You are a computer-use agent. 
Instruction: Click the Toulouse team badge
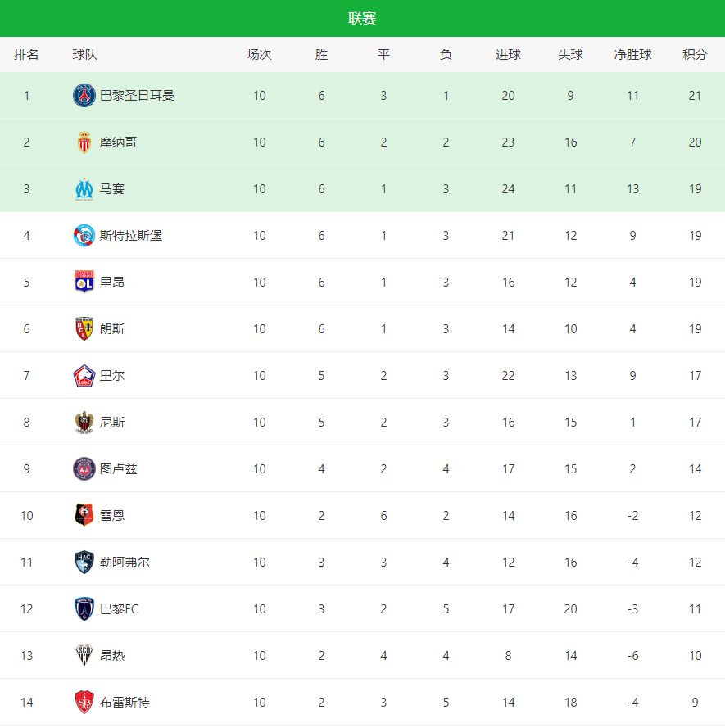point(84,469)
